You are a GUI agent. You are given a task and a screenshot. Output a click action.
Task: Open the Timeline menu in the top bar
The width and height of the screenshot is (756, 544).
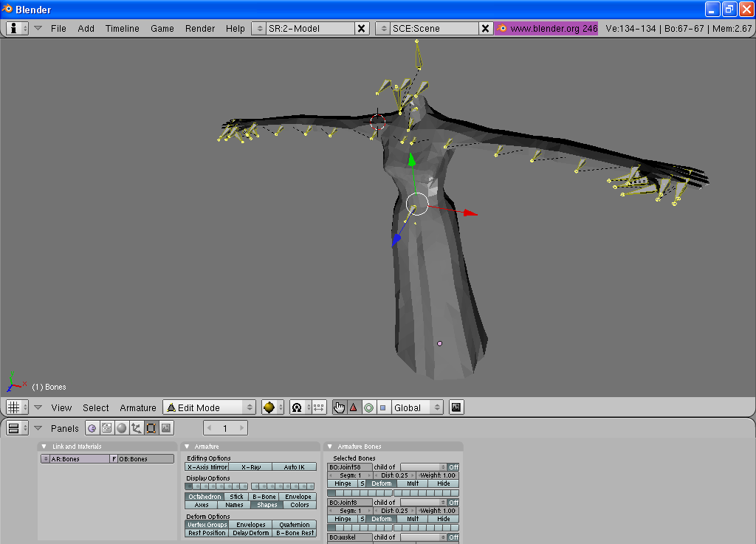[x=122, y=29]
